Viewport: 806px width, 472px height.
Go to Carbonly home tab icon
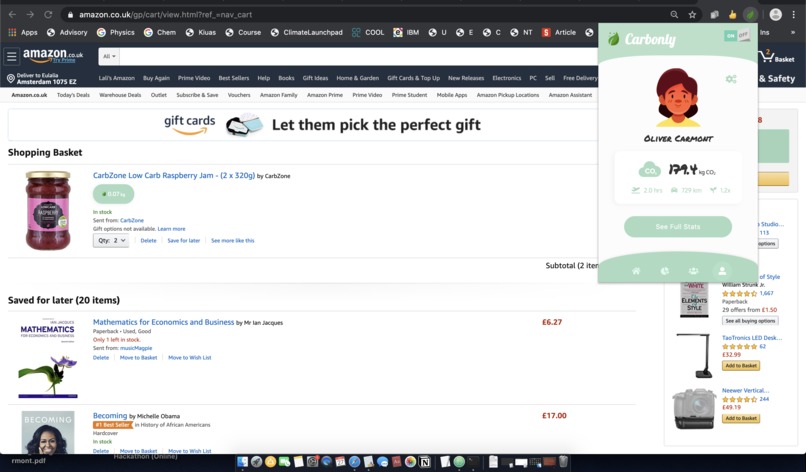[x=636, y=271]
